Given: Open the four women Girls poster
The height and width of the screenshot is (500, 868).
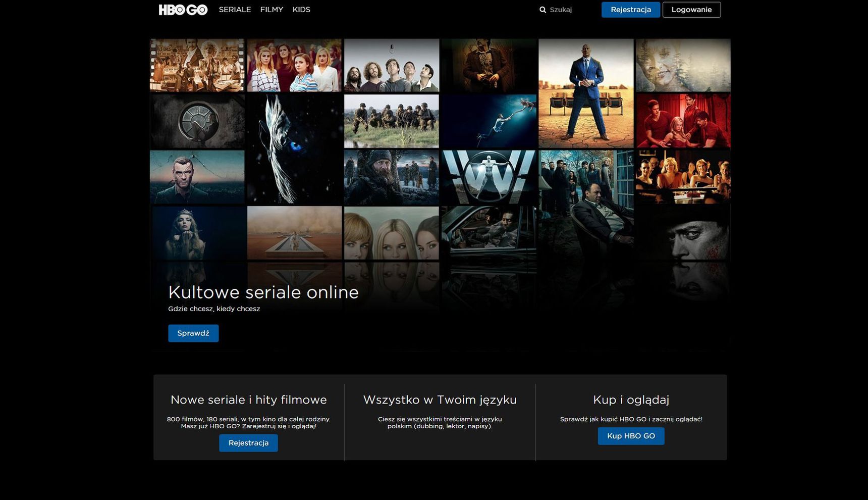Looking at the screenshot, I should click(x=294, y=65).
